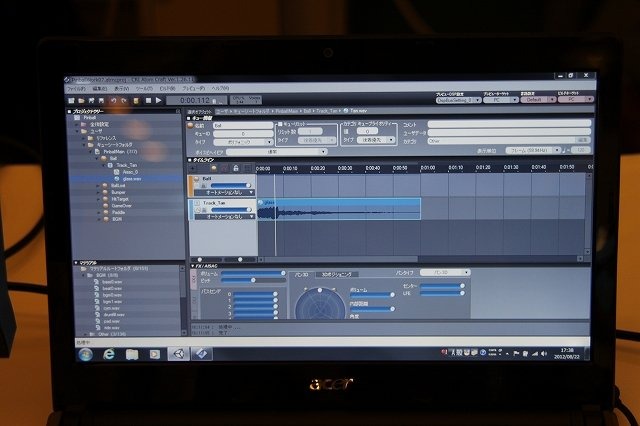Screen dimensions: 640x426
Task: Stop playback with the square Stop button
Action: point(149,100)
